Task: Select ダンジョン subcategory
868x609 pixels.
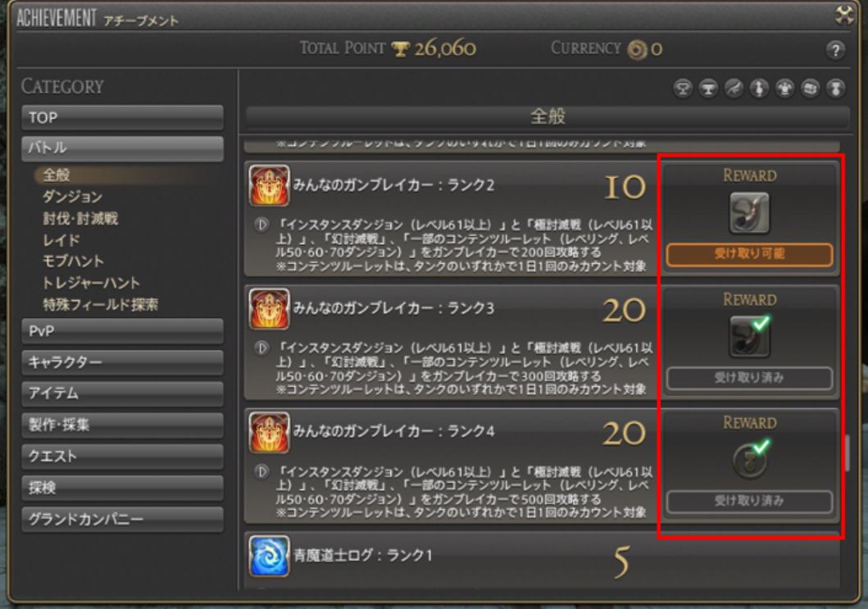Action: [x=72, y=197]
